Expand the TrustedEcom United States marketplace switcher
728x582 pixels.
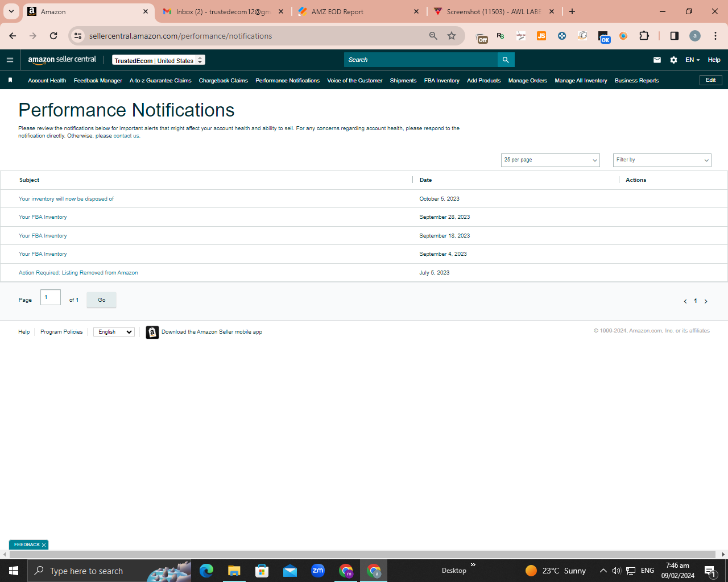tap(159, 60)
